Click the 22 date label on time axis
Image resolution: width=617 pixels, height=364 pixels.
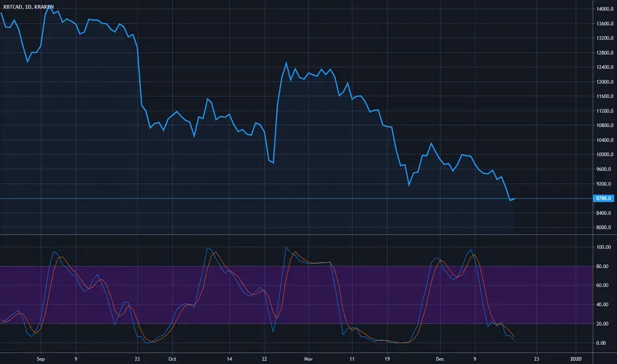[x=264, y=359]
